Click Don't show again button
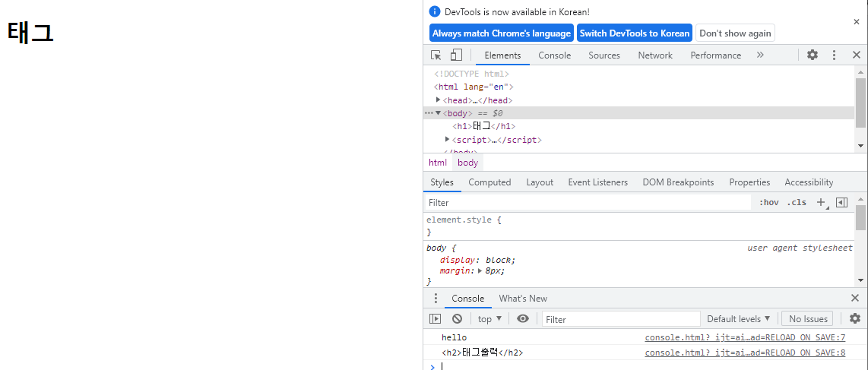868x370 pixels. pyautogui.click(x=735, y=33)
